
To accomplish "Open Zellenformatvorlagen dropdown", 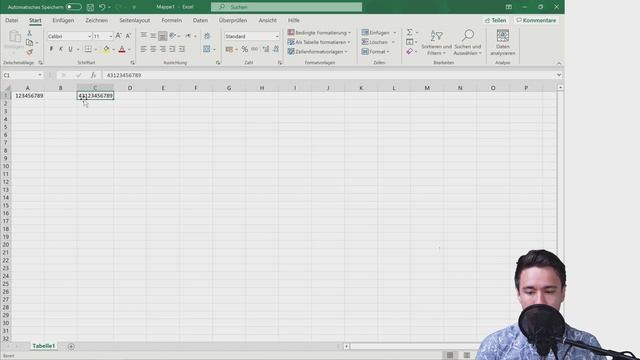I will coord(318,52).
